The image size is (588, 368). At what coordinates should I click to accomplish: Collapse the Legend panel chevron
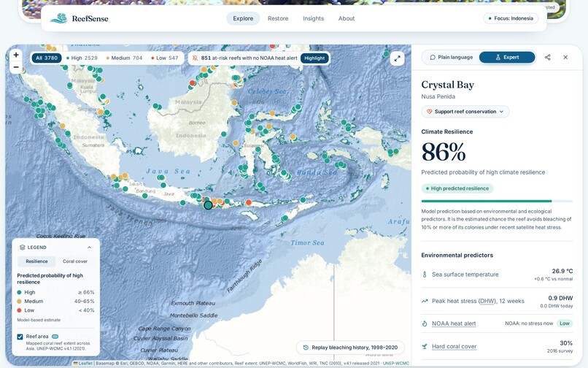pyautogui.click(x=89, y=248)
